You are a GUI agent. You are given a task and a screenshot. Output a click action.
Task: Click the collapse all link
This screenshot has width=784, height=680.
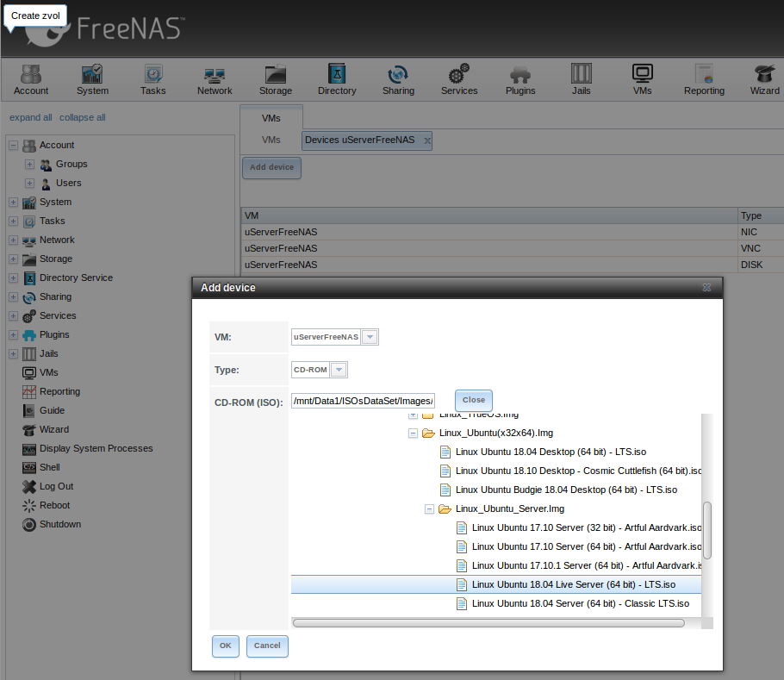click(x=83, y=117)
